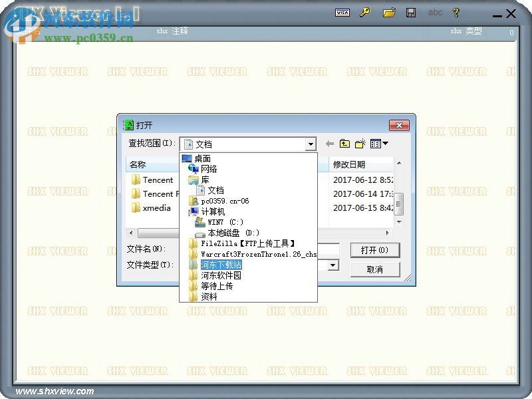
Task: Click the VISA card icon in toolbar
Action: tap(342, 13)
